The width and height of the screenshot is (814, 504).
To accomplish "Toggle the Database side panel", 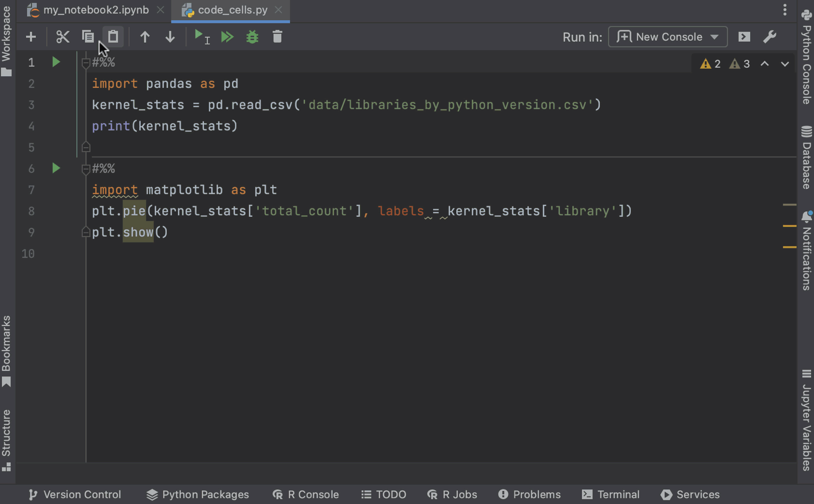I will pos(806,158).
